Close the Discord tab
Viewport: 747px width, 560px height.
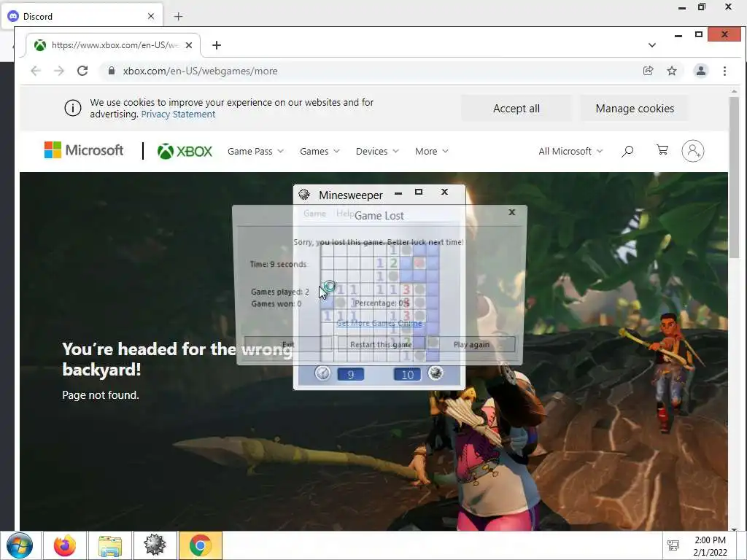point(150,16)
